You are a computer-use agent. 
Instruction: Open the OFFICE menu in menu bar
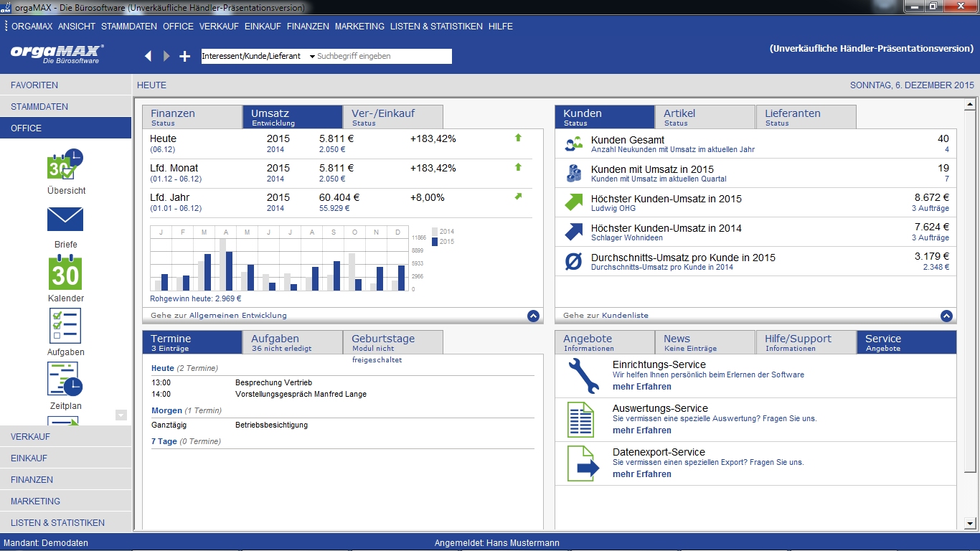178,26
